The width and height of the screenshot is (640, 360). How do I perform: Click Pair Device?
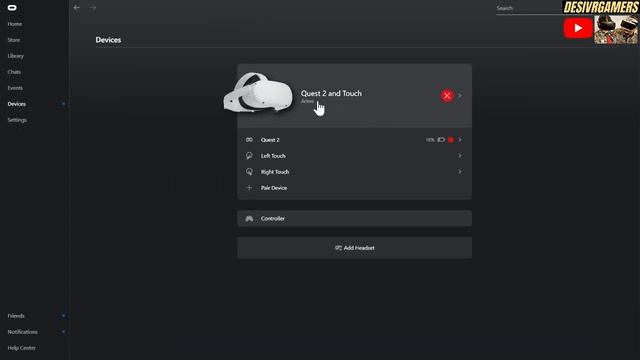274,188
